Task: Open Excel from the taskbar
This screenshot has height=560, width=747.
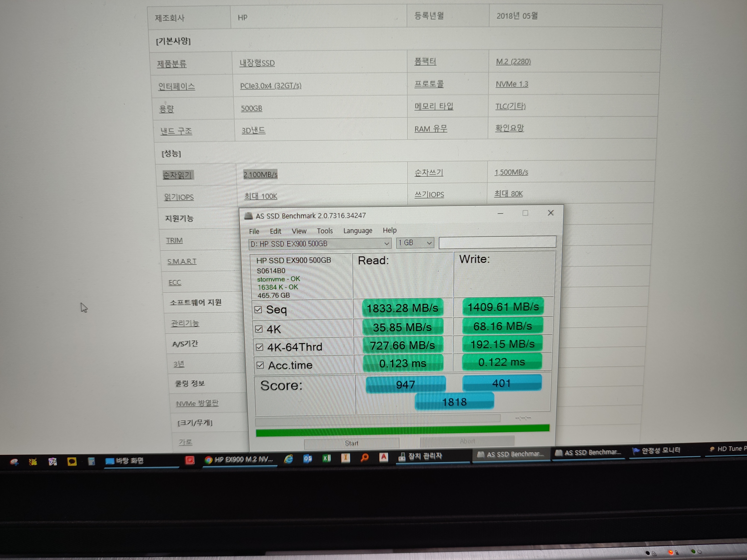Action: coord(326,459)
